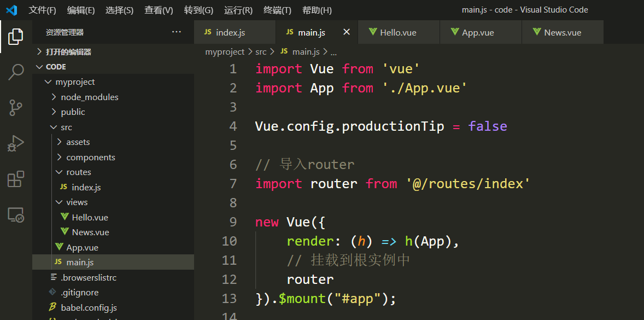Open the 编辑(E) menu
The width and height of the screenshot is (644, 320).
[81, 10]
